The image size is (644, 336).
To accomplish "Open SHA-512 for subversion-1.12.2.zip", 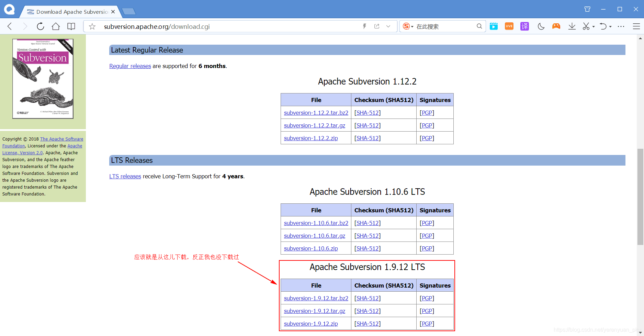I will 368,138.
